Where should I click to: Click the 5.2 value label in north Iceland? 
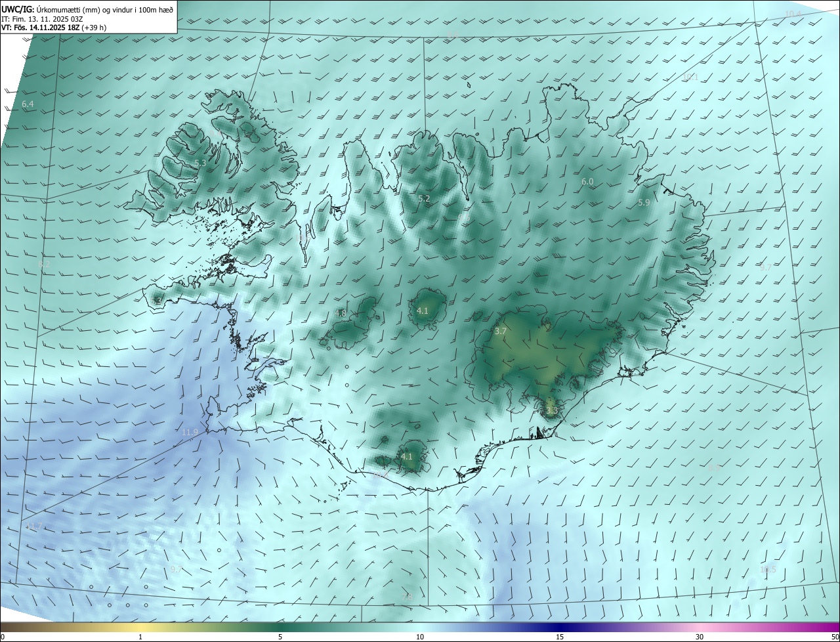[x=424, y=198]
